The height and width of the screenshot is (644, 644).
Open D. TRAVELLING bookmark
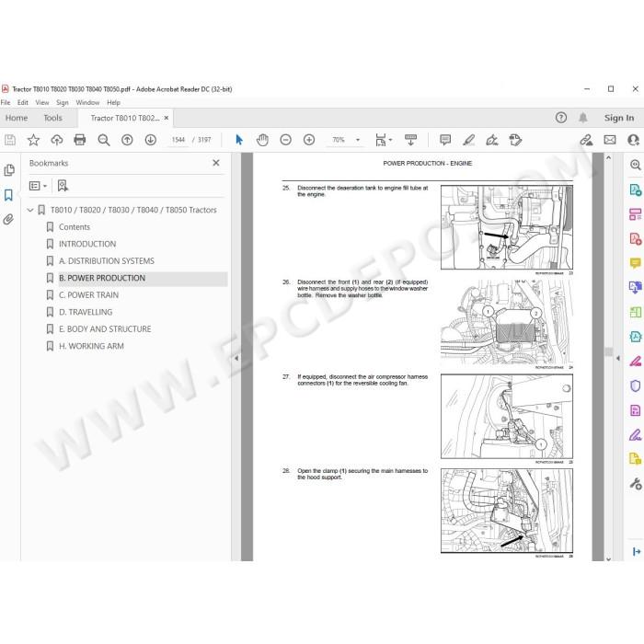86,312
